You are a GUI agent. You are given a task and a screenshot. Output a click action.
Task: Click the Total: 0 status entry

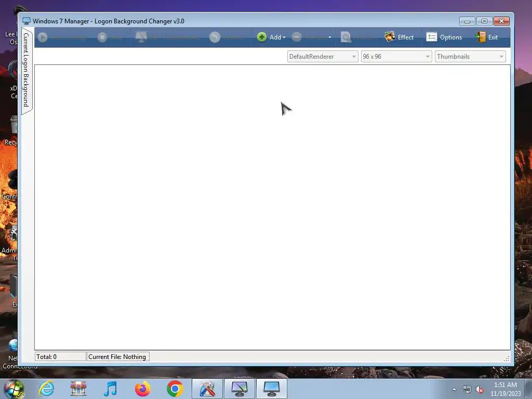[x=60, y=356]
